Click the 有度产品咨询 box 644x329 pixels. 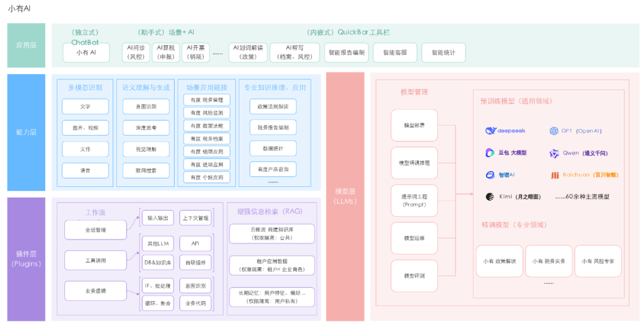pos(273,170)
